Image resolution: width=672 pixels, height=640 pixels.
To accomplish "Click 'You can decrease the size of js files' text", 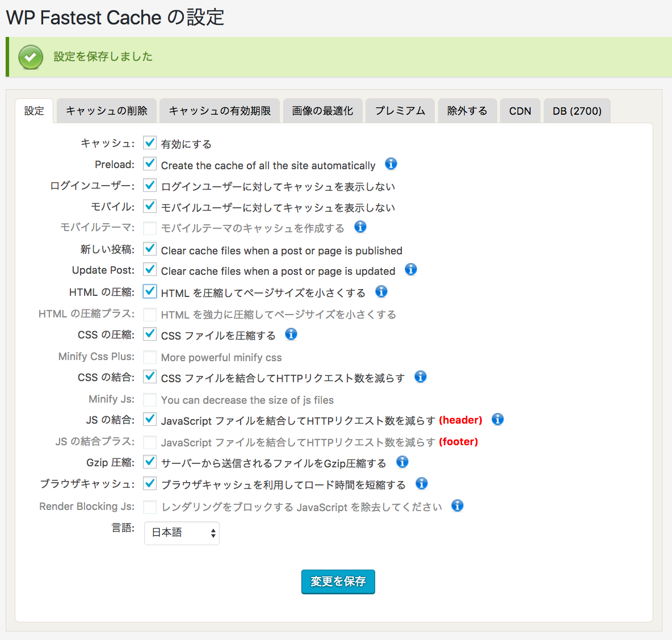I will tap(247, 400).
